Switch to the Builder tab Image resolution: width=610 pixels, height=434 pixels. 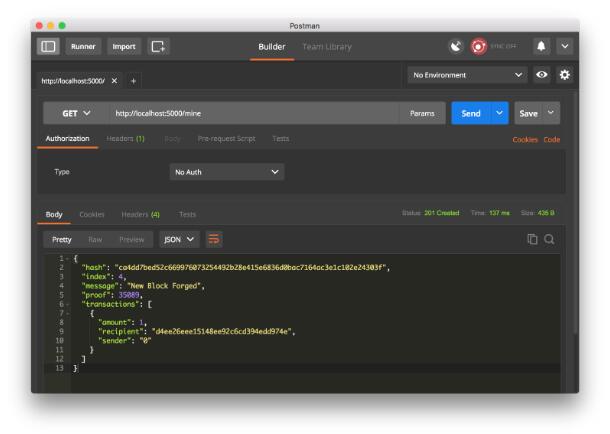pos(272,47)
